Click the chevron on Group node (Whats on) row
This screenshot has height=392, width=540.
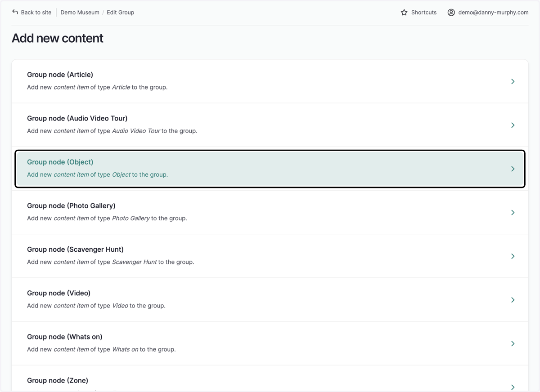513,343
